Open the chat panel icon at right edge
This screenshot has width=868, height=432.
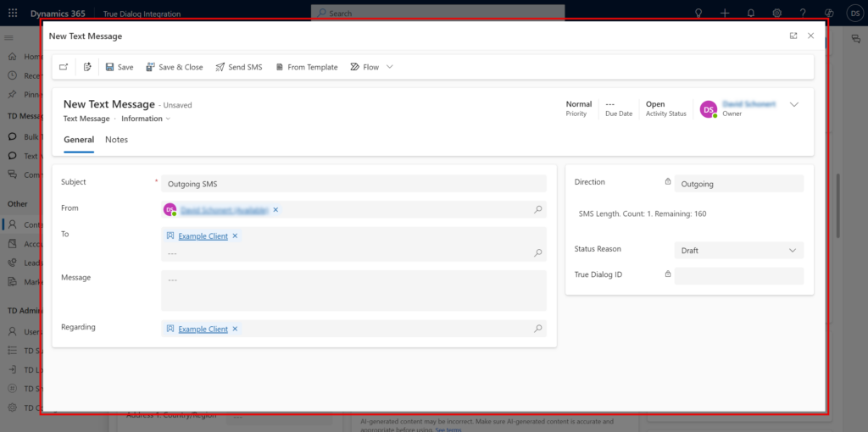click(855, 38)
